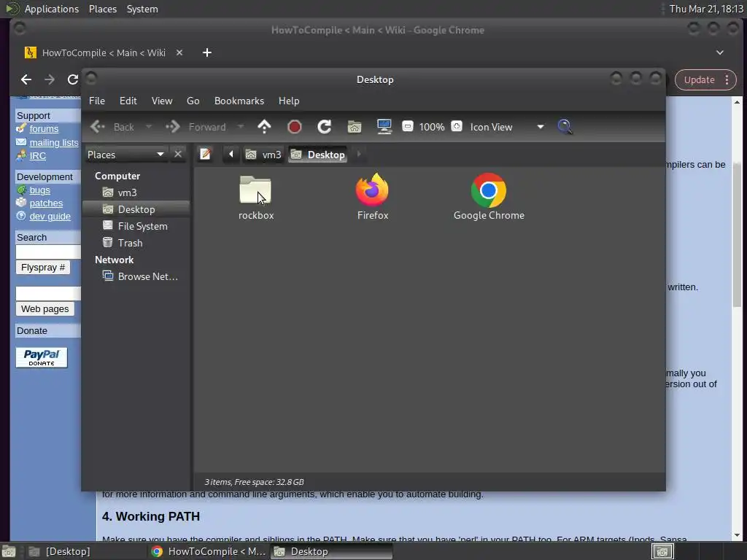Open the Go menu
This screenshot has height=560, width=747.
pyautogui.click(x=193, y=101)
